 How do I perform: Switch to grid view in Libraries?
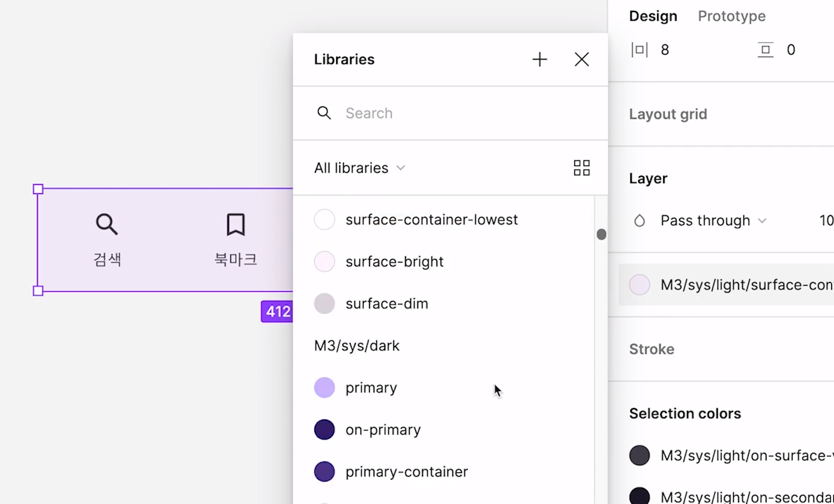pyautogui.click(x=582, y=168)
